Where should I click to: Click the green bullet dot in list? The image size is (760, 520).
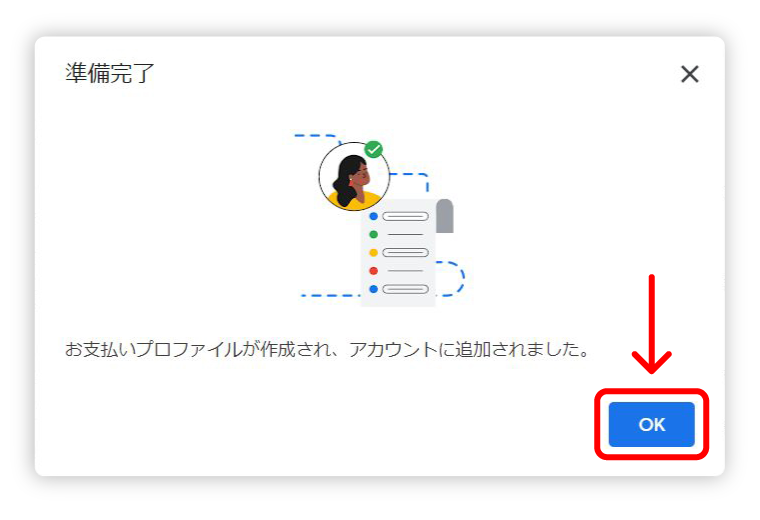click(373, 235)
